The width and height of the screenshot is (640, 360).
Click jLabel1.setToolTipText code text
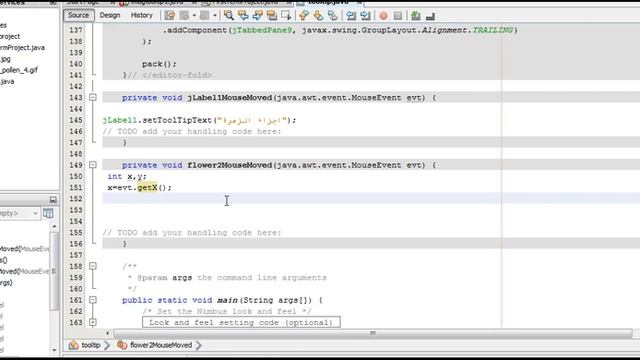(157, 120)
